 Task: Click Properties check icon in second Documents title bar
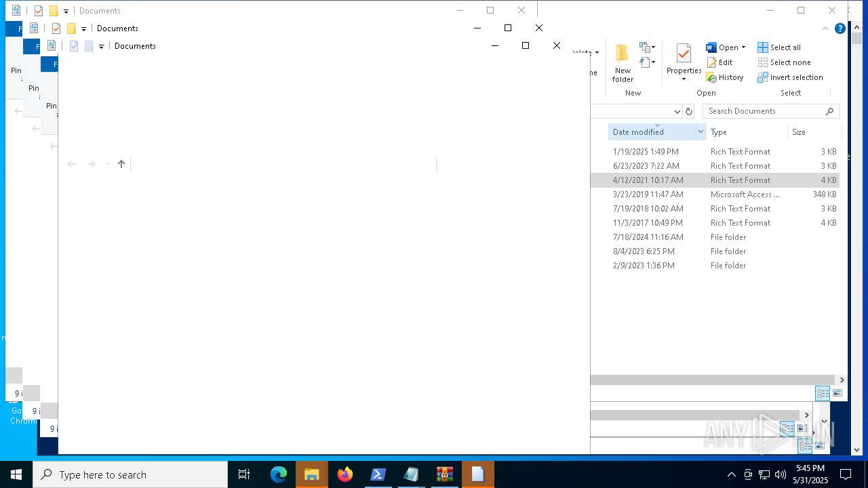(56, 28)
